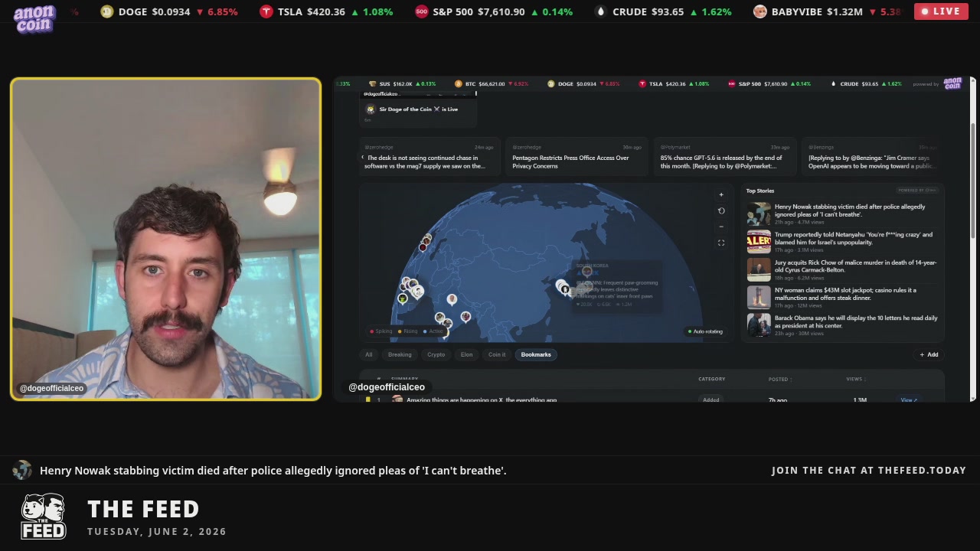Open the Polymarket '85% chance GPT-5.6' card

click(724, 157)
